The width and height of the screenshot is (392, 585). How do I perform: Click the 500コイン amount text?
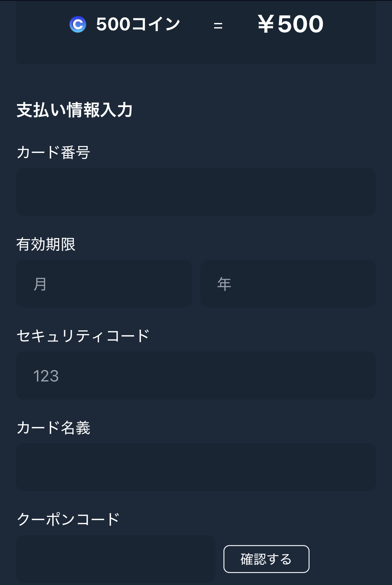[x=138, y=24]
